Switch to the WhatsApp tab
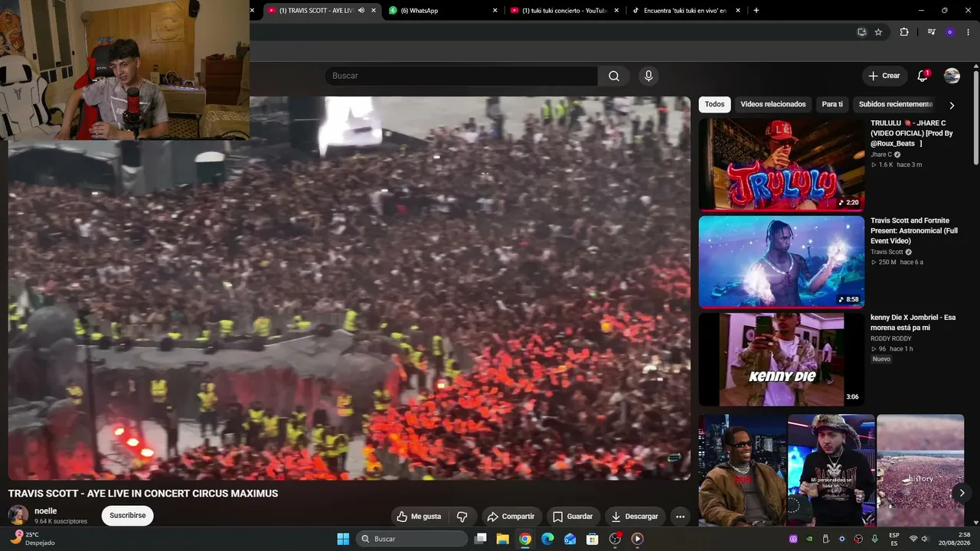The image size is (980, 551). coord(443,11)
